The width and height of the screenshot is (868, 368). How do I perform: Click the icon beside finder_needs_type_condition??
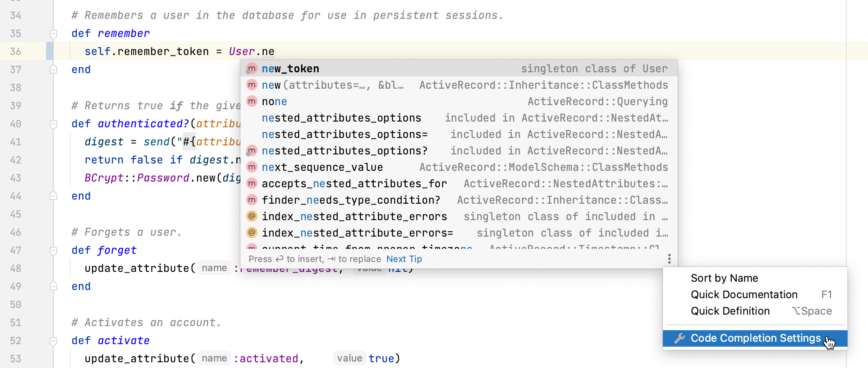point(251,200)
